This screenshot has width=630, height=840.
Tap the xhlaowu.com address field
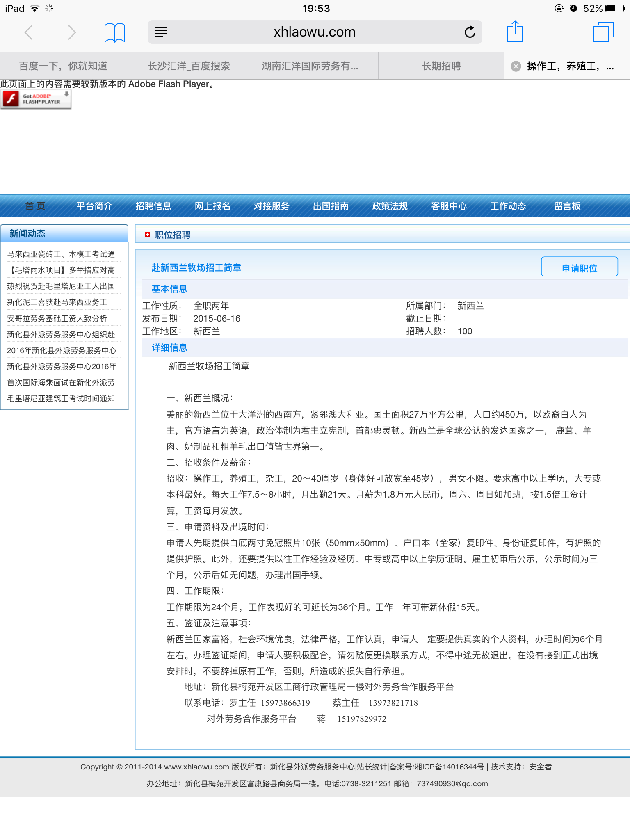315,32
